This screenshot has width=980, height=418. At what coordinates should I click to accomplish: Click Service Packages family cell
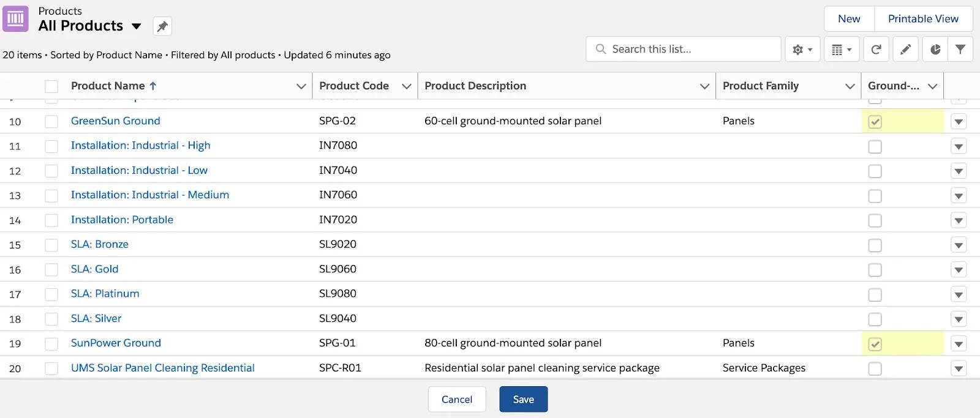click(764, 368)
